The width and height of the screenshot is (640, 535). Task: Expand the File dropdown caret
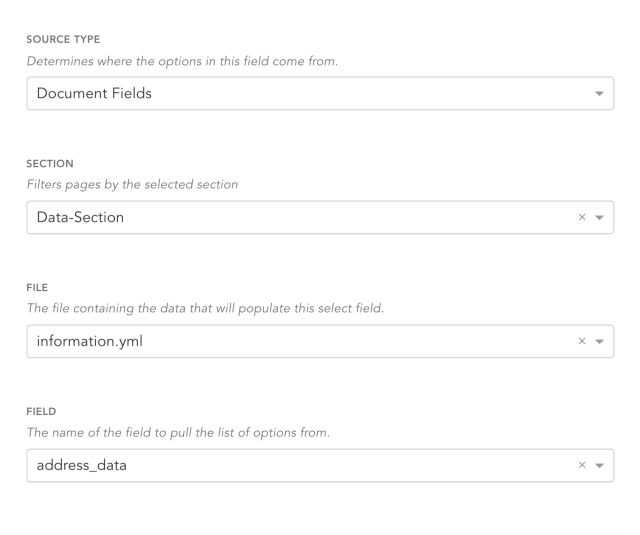click(599, 342)
